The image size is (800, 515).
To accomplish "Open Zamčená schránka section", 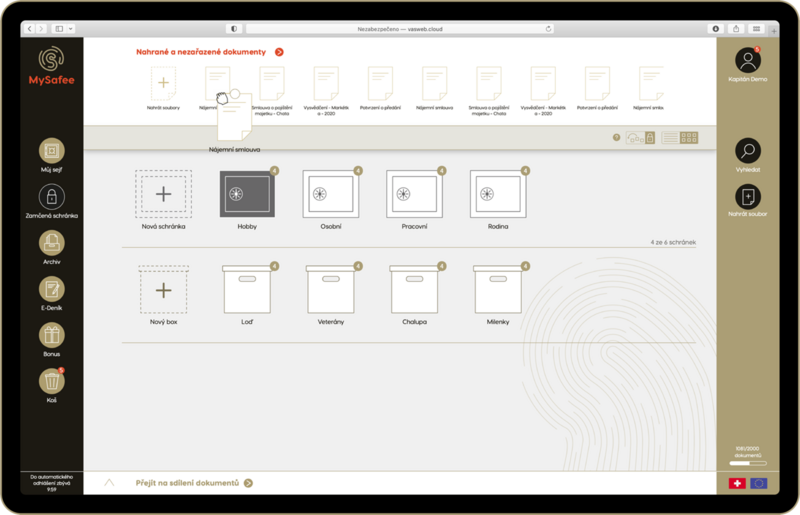I will click(x=52, y=197).
